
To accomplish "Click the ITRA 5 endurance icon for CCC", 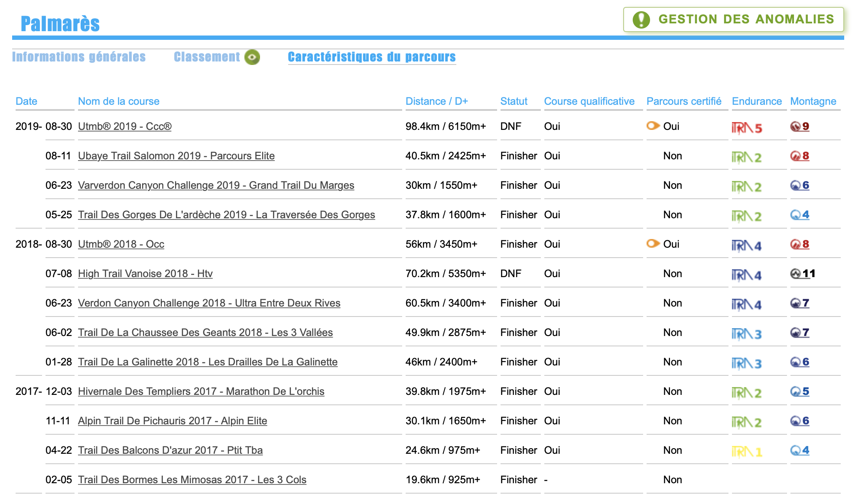I will pos(746,128).
